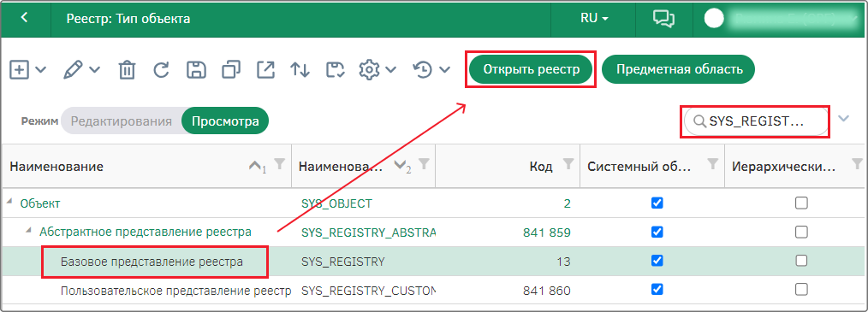
Task: Click the add record plus icon
Action: (x=20, y=70)
